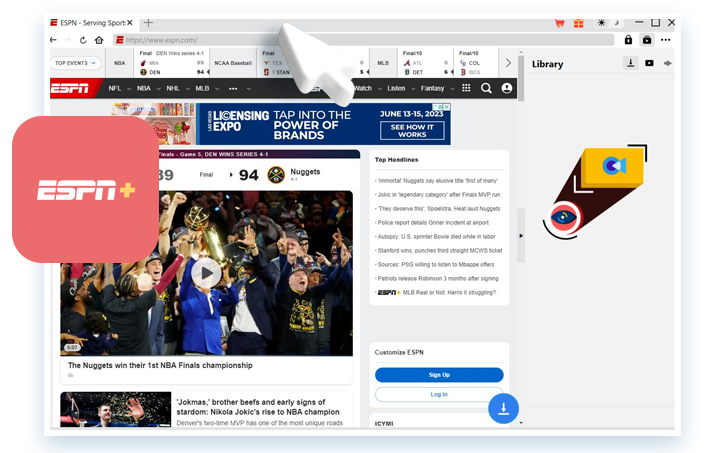Viewport: 713px width, 453px height.
Task: Expand chevron next to ellipsis menu
Action: (x=248, y=89)
